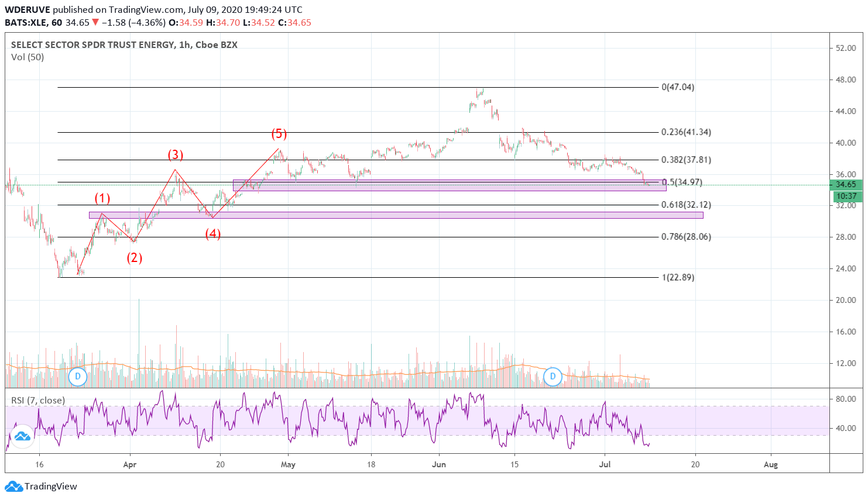
Task: Click the dividend D marker near April
Action: [78, 377]
